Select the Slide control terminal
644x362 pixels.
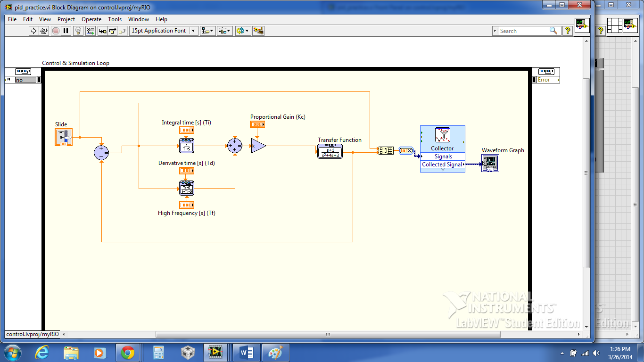point(64,137)
